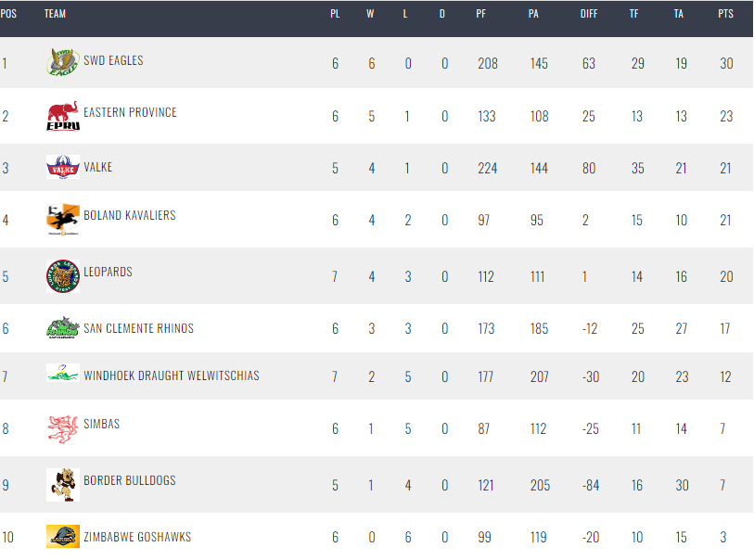Open the Valke team crest icon
Viewport: 754px width, 560px height.
[x=63, y=167]
